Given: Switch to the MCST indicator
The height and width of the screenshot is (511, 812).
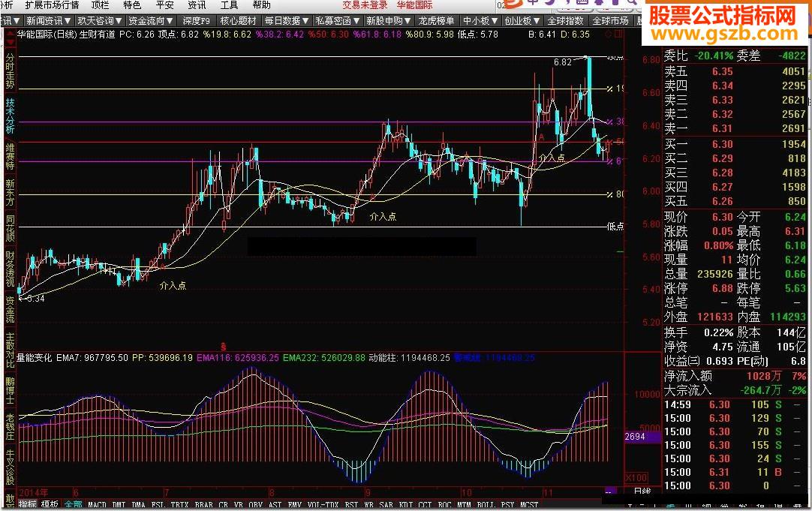Looking at the screenshot, I should [x=529, y=504].
